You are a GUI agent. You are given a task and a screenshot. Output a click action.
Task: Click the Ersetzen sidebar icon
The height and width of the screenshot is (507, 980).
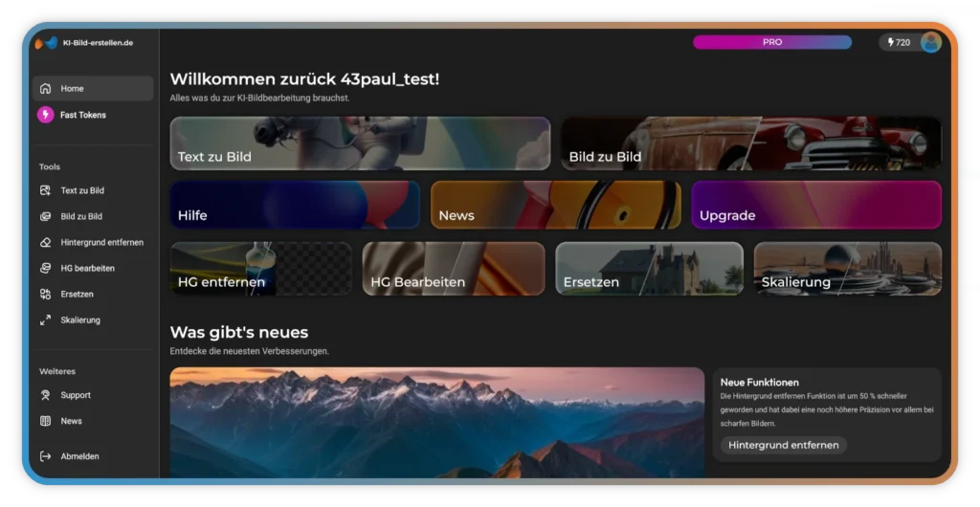(x=45, y=294)
